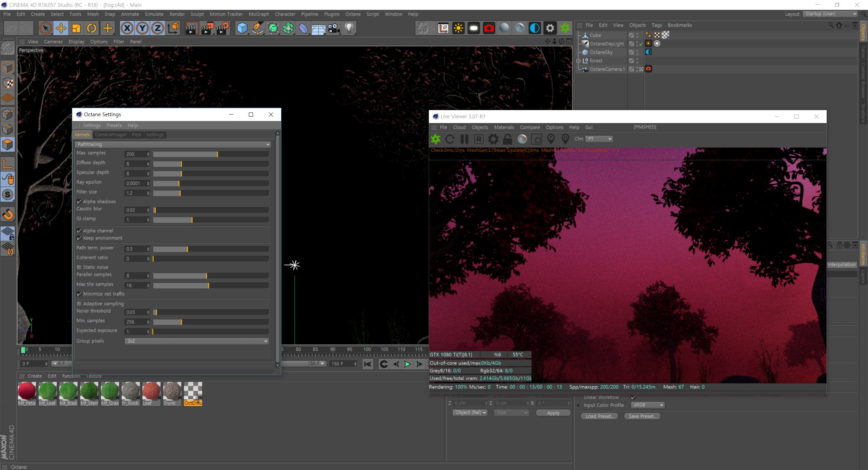The height and width of the screenshot is (470, 868).
Task: Click Save Preset button
Action: point(642,416)
